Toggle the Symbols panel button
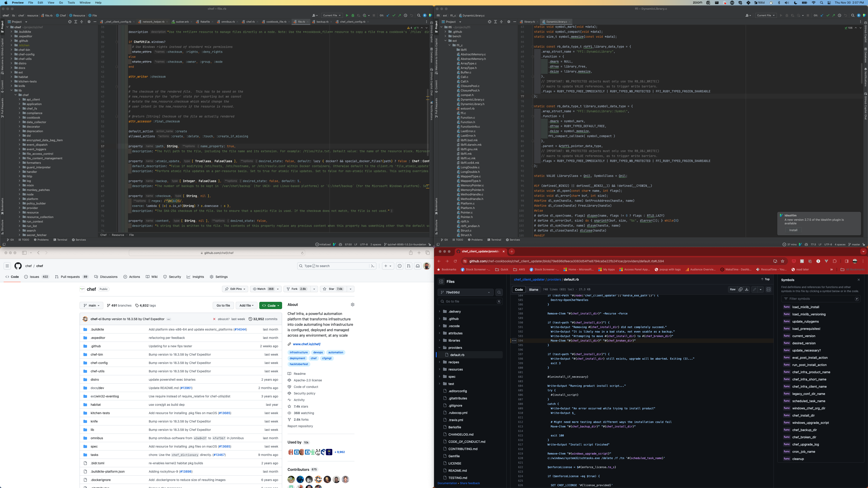This screenshot has width=868, height=488. pyautogui.click(x=768, y=289)
